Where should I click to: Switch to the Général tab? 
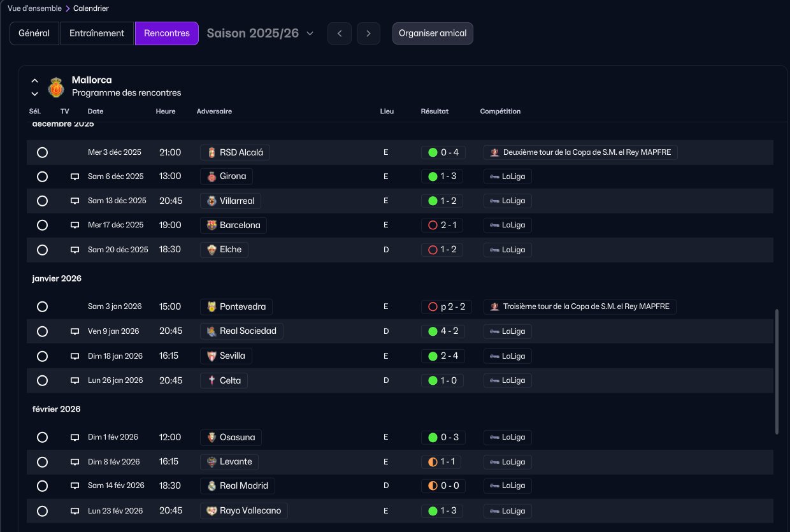(x=34, y=33)
